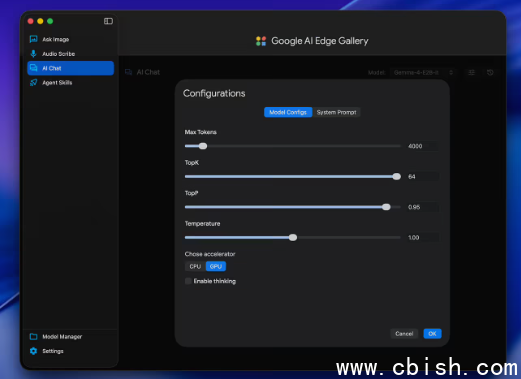Switch to the Model Configs tab
This screenshot has height=379, width=521.
[288, 112]
